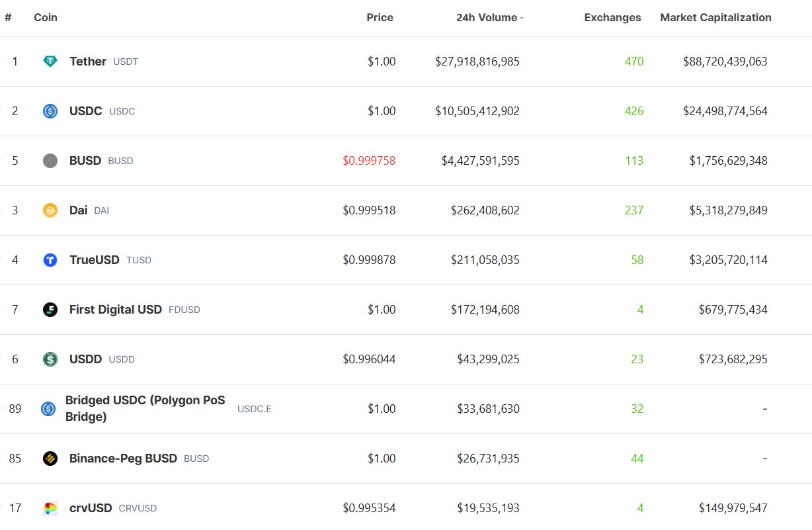Click the 24h volume $4,427,591,595
Image resolution: width=812 pixels, height=530 pixels.
tap(481, 161)
